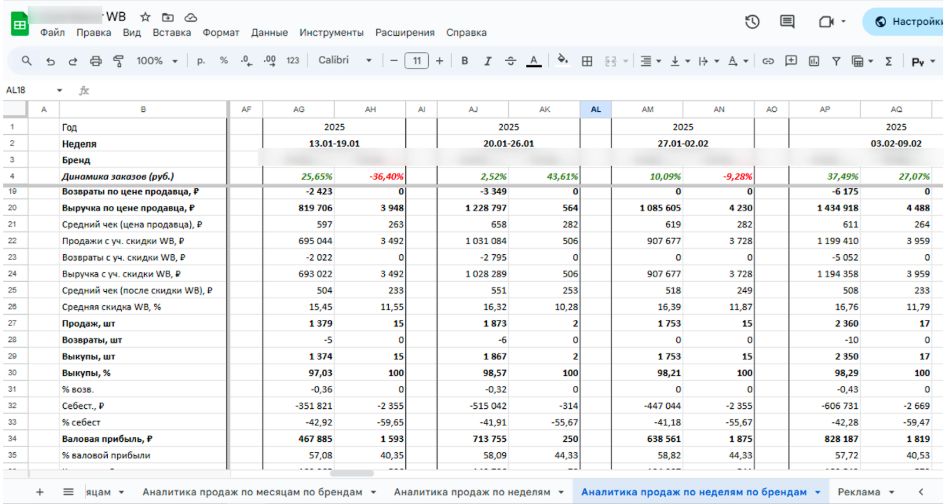Undo last action

50,60
